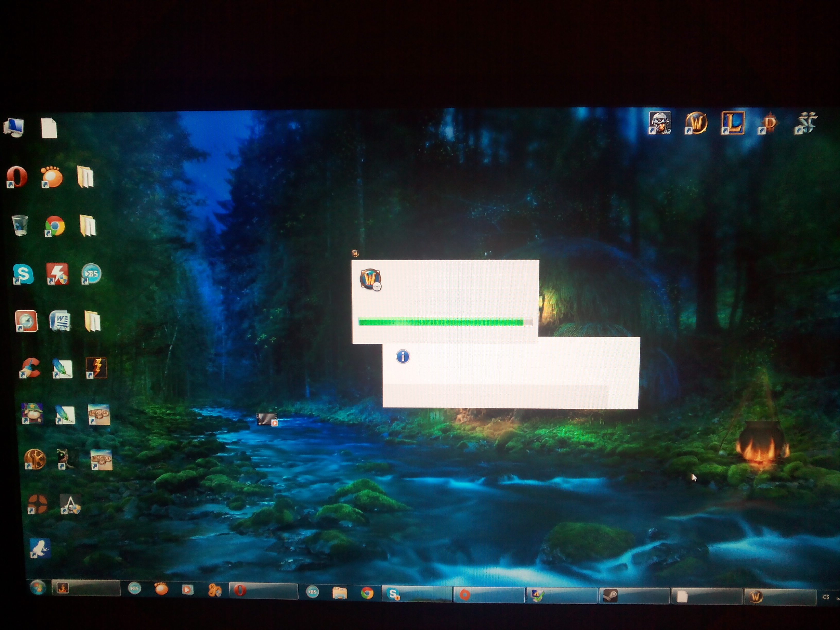Open the World of Warcraft desktop shortcut

[696, 123]
